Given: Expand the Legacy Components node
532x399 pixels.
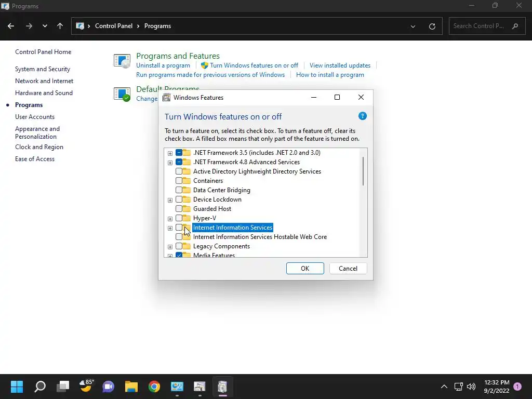Looking at the screenshot, I should pyautogui.click(x=170, y=247).
